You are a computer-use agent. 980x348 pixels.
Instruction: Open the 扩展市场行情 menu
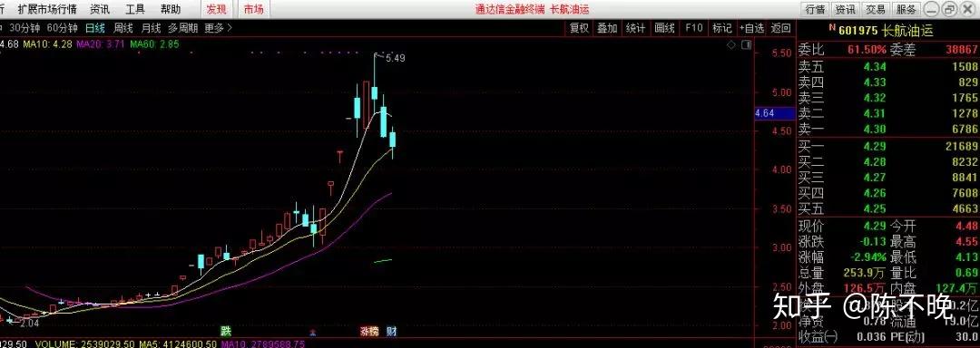pyautogui.click(x=47, y=9)
